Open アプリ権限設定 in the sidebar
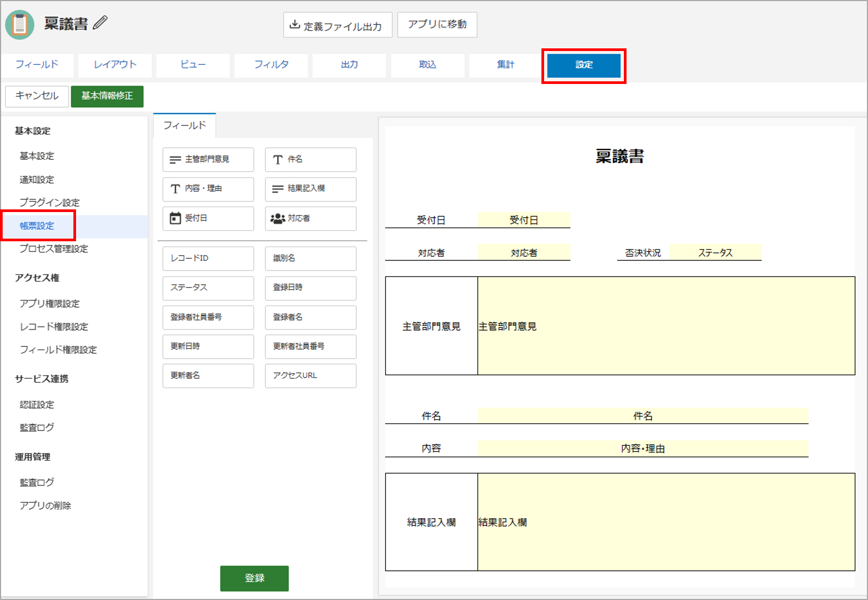 tap(49, 303)
